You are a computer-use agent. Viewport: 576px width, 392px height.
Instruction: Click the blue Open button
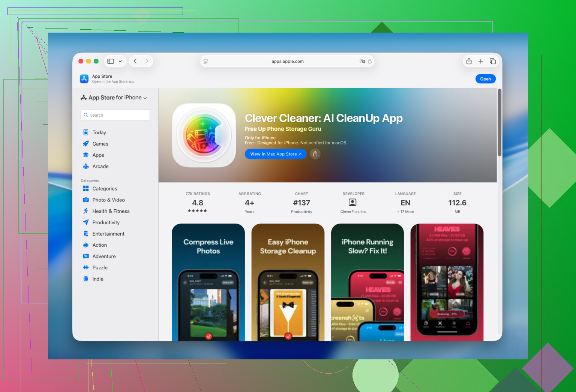coord(485,79)
